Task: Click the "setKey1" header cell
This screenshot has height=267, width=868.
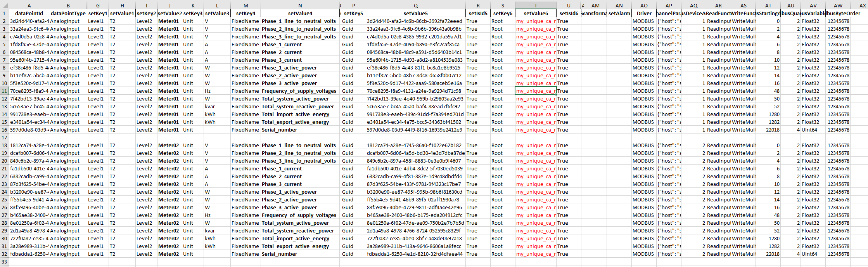Action: [98, 13]
